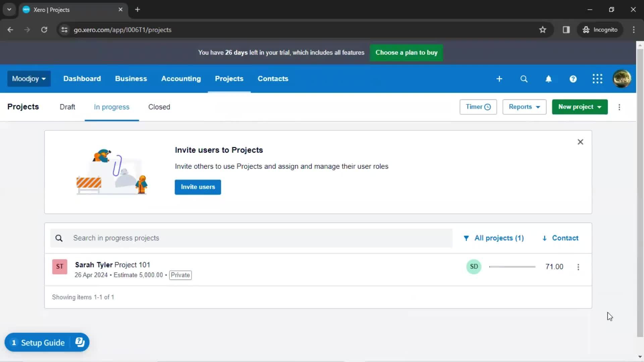The image size is (644, 362).
Task: Start the Timer
Action: 478,107
